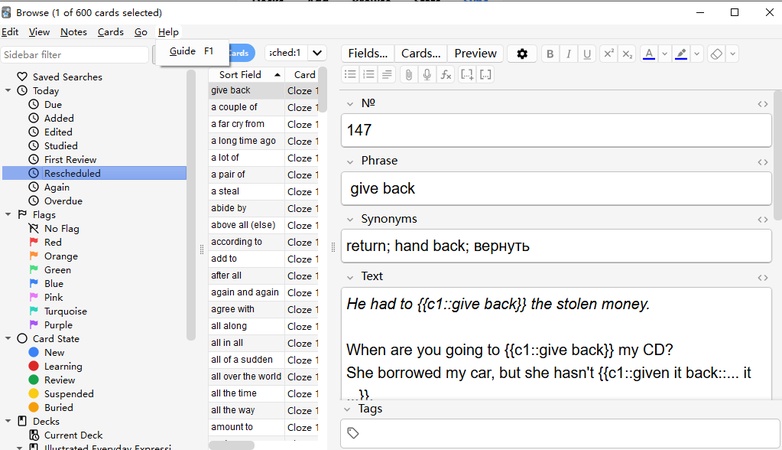Click in the Tags input field
The image size is (782, 450).
[x=561, y=433]
